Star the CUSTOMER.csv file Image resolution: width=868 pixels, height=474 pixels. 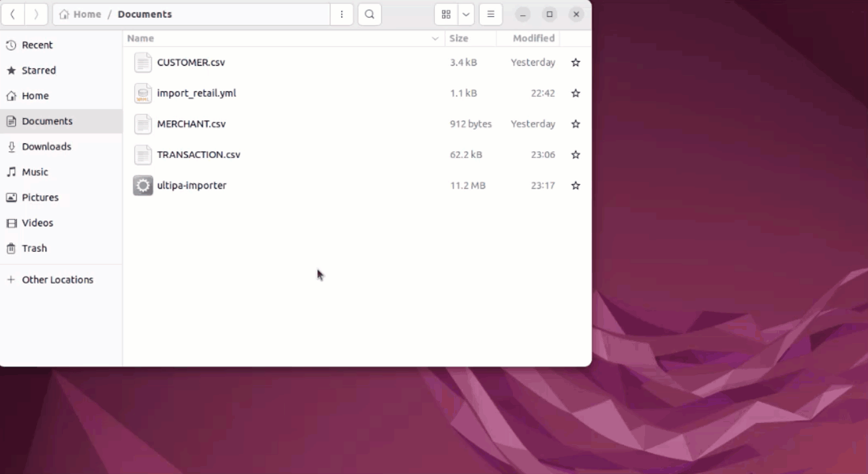click(x=575, y=62)
